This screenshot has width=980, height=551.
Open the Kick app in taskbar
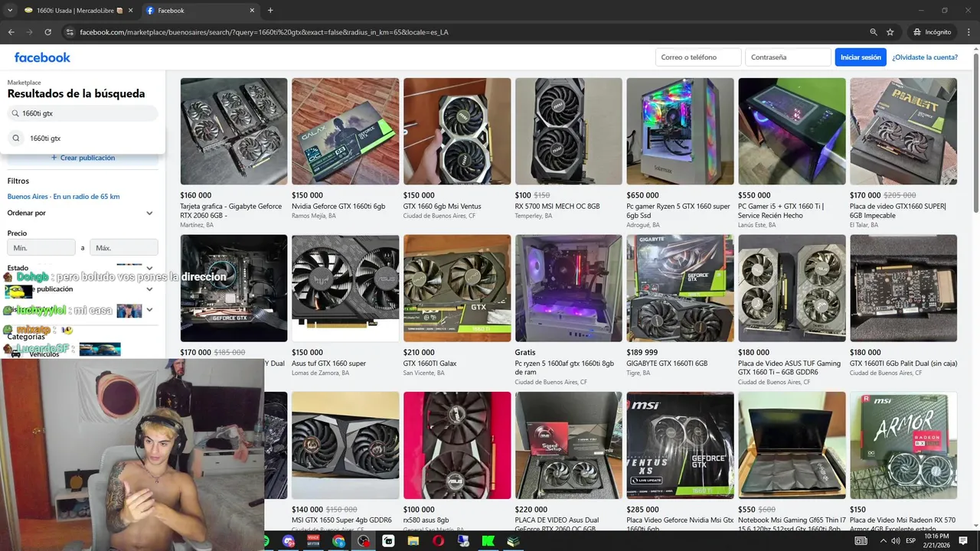coord(488,541)
